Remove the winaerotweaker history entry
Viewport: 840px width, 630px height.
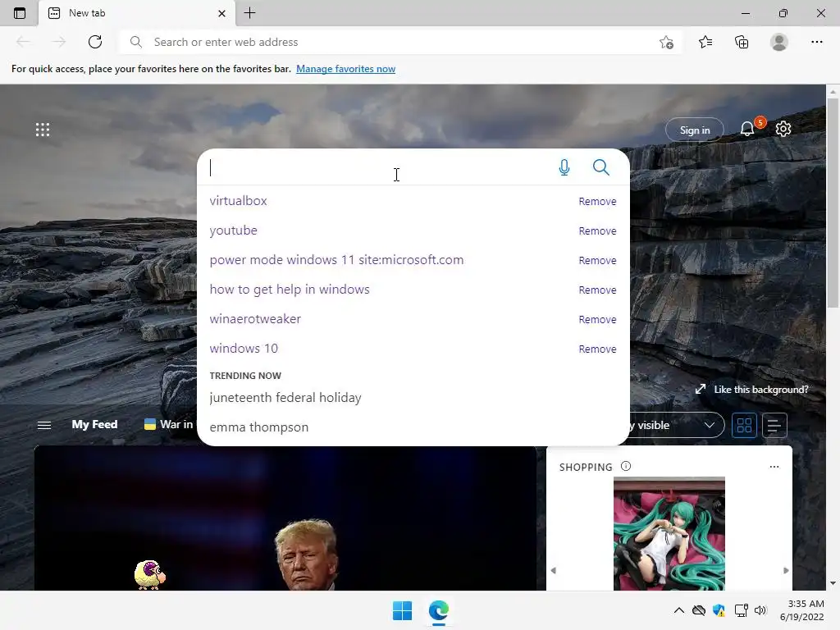[x=597, y=319]
